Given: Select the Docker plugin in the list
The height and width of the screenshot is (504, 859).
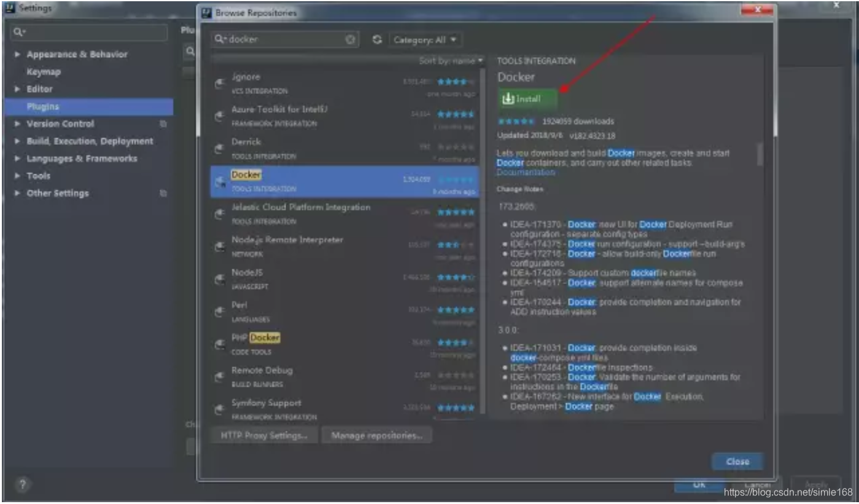Looking at the screenshot, I should coord(344,181).
